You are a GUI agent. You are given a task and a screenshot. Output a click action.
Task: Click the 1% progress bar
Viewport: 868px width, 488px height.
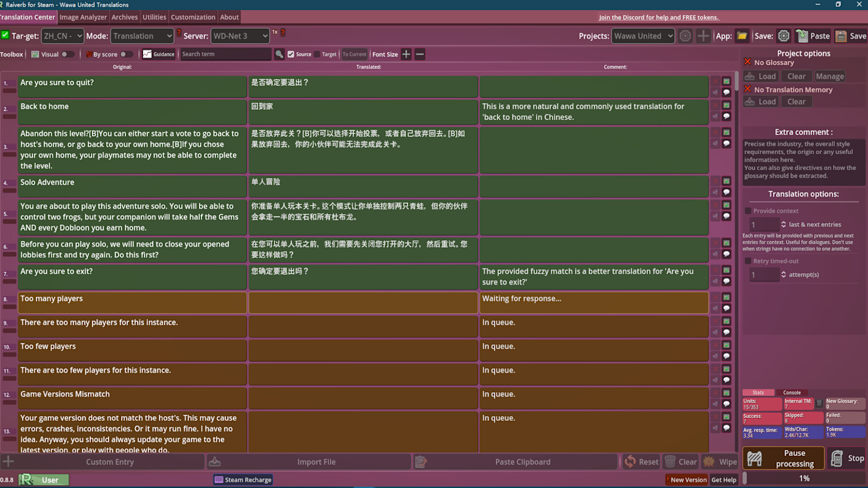click(804, 478)
